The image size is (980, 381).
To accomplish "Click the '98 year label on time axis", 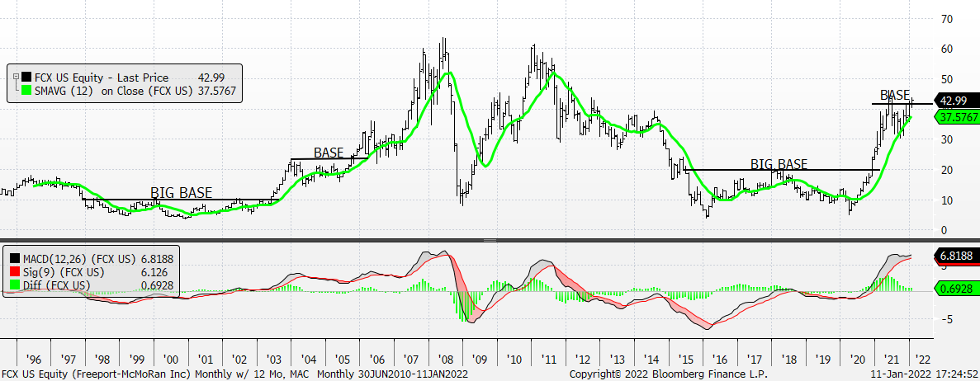I will coord(102,360).
